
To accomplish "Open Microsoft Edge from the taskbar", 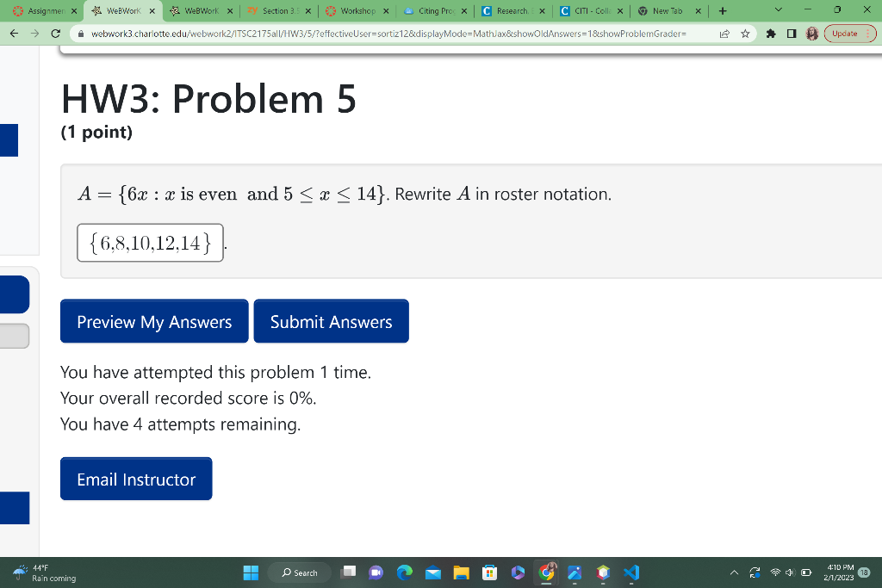I will coord(404,572).
